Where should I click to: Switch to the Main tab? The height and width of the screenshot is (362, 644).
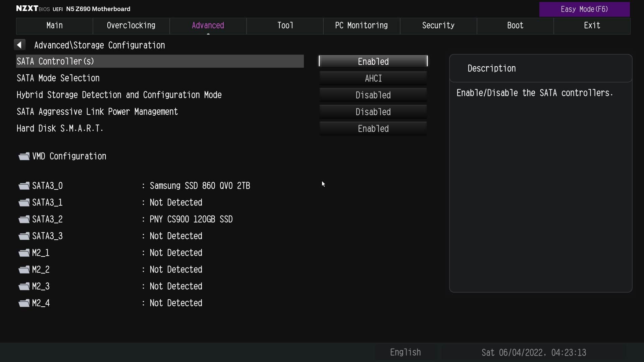tap(54, 26)
